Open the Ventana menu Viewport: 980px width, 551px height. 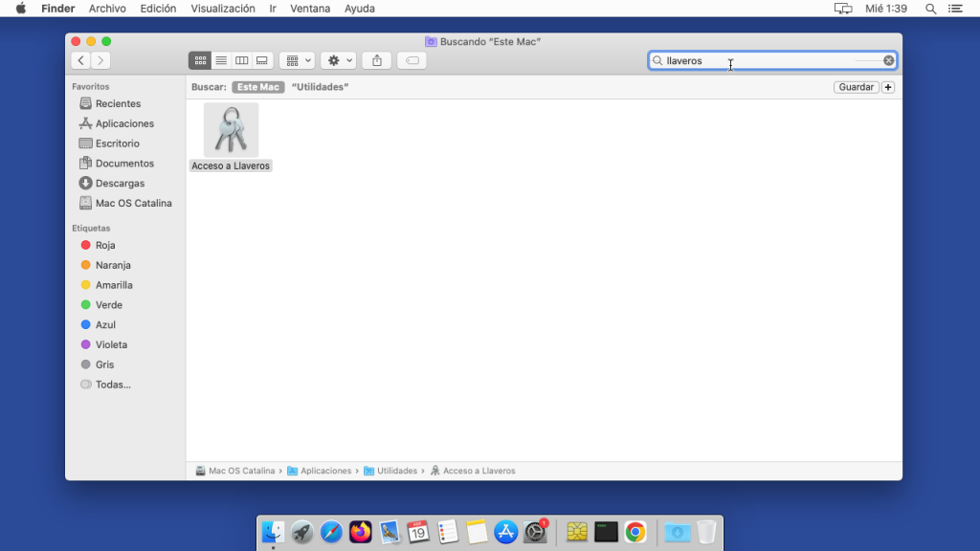coord(310,9)
